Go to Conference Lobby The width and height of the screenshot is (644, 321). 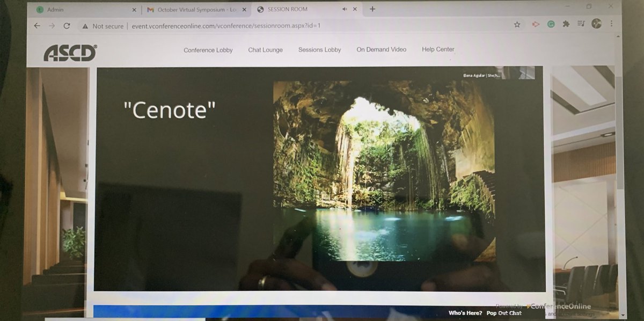coord(208,50)
